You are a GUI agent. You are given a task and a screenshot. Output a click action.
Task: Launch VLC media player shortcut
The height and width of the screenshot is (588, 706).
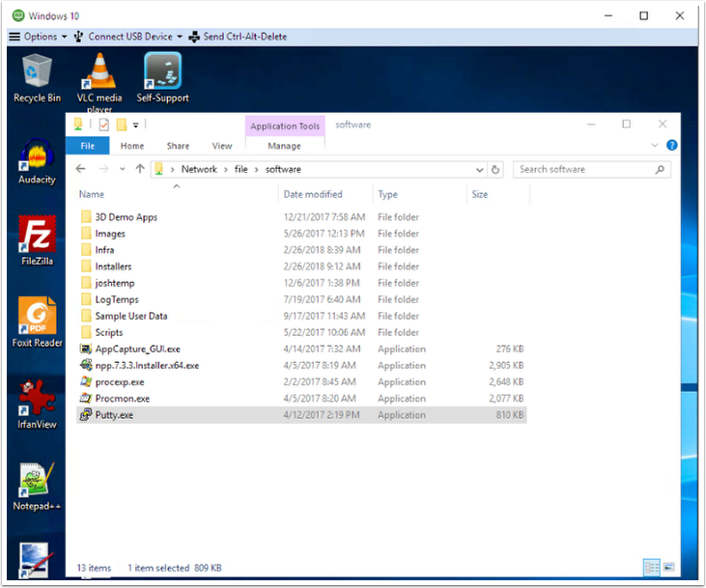pyautogui.click(x=99, y=81)
